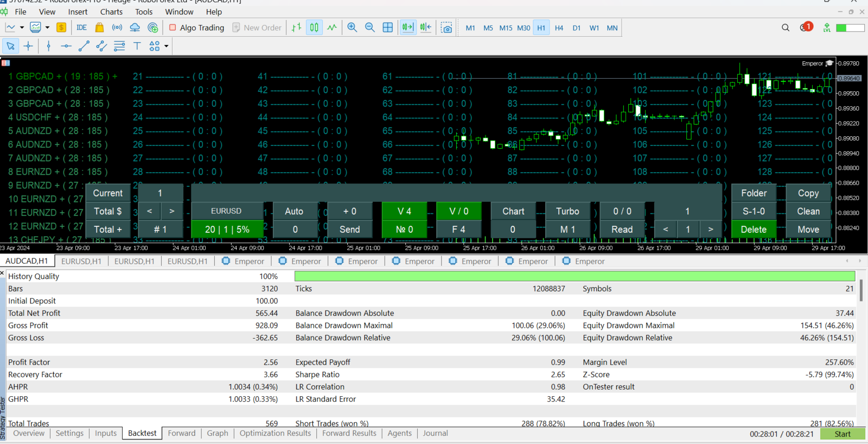Open the VPS cloud hosting icon
The image size is (868, 444).
(x=135, y=28)
